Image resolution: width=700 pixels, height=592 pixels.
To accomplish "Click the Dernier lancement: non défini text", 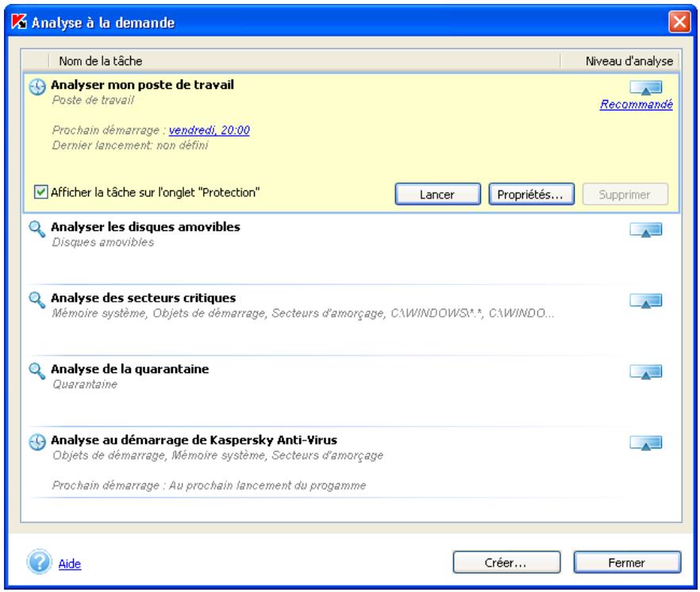I will click(x=130, y=145).
